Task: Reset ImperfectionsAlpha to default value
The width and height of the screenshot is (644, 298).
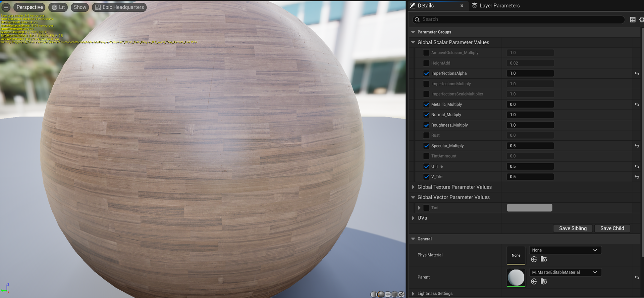Action: [x=637, y=74]
